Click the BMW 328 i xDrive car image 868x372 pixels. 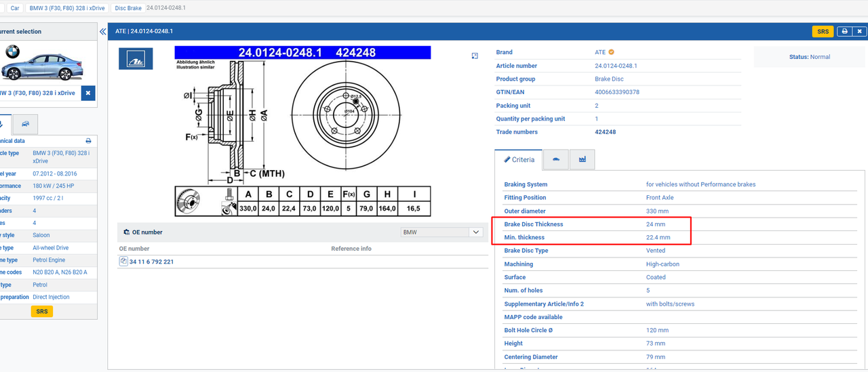pos(41,64)
